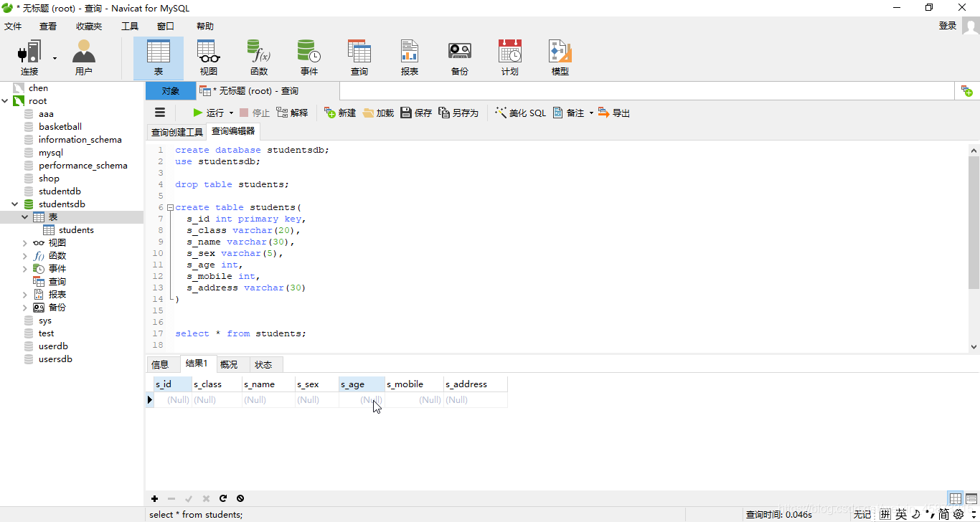
Task: Click the Explain (解释) button
Action: (x=292, y=113)
